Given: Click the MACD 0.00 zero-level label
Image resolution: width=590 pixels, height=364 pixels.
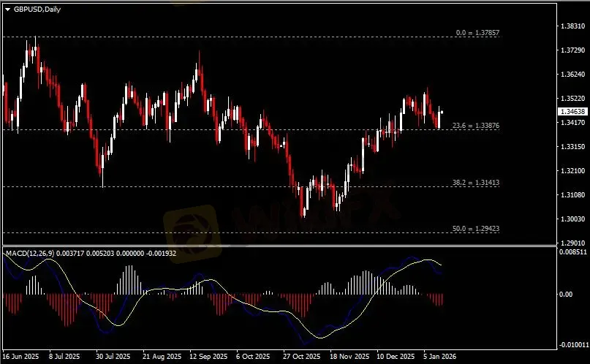Looking at the screenshot, I should [567, 295].
